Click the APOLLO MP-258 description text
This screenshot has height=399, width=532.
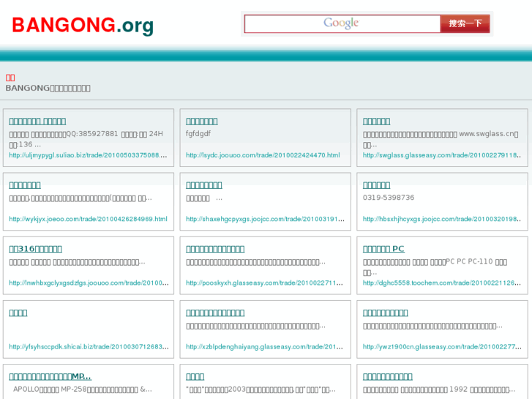click(83, 389)
